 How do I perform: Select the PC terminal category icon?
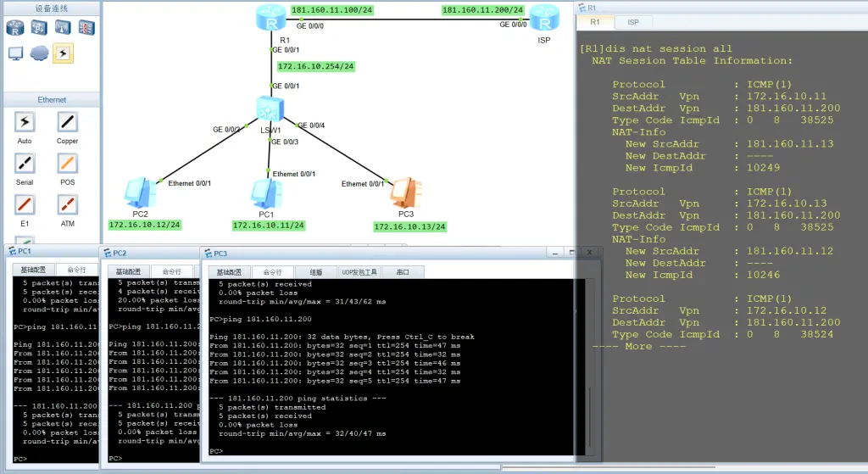(x=15, y=53)
